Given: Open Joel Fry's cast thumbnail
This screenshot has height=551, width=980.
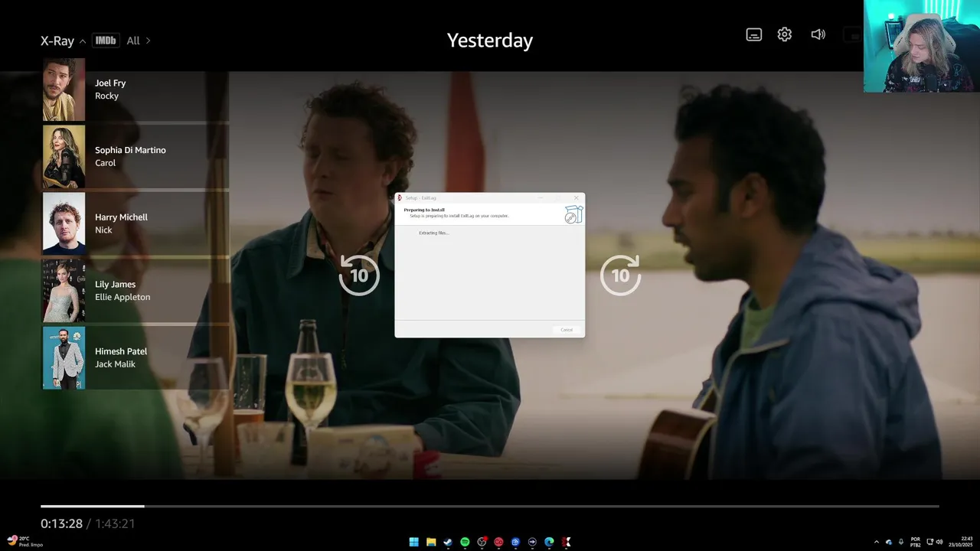Looking at the screenshot, I should point(64,90).
